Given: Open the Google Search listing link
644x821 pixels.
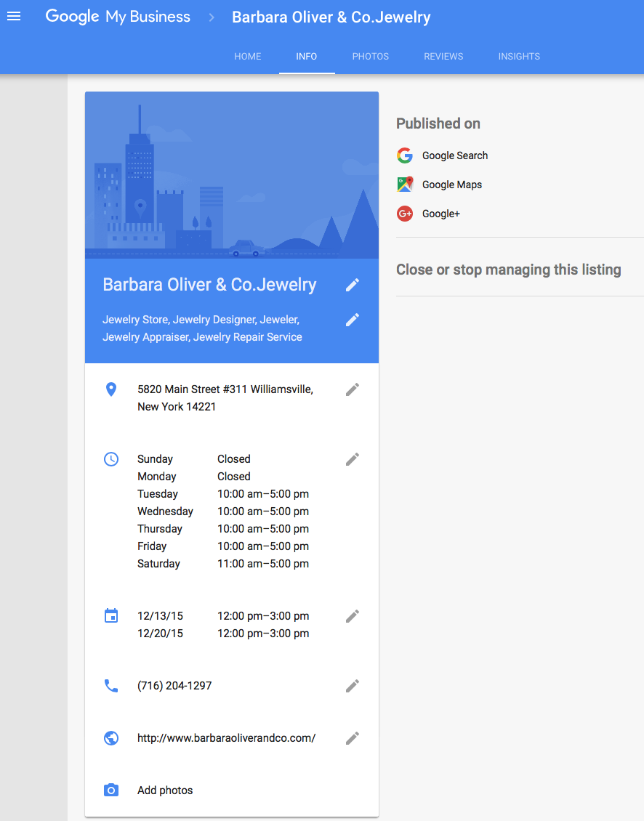Looking at the screenshot, I should [x=455, y=155].
